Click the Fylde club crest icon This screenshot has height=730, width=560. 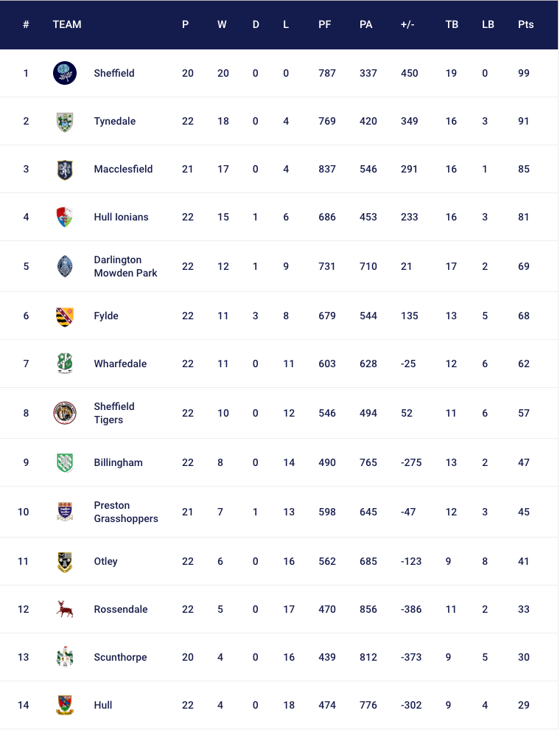pos(65,316)
